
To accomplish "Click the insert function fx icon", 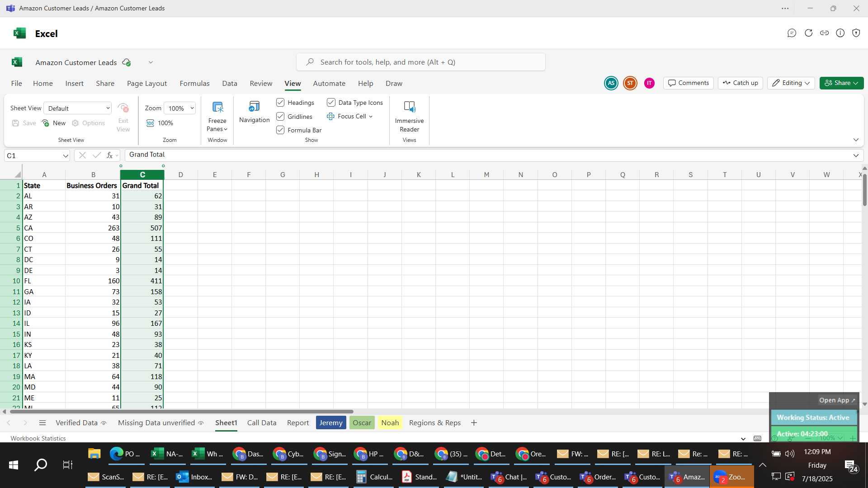I will [109, 155].
